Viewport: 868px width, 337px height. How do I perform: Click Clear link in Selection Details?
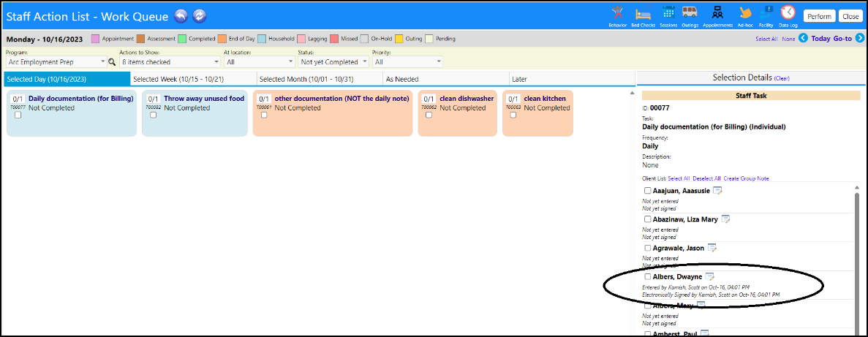pos(782,78)
